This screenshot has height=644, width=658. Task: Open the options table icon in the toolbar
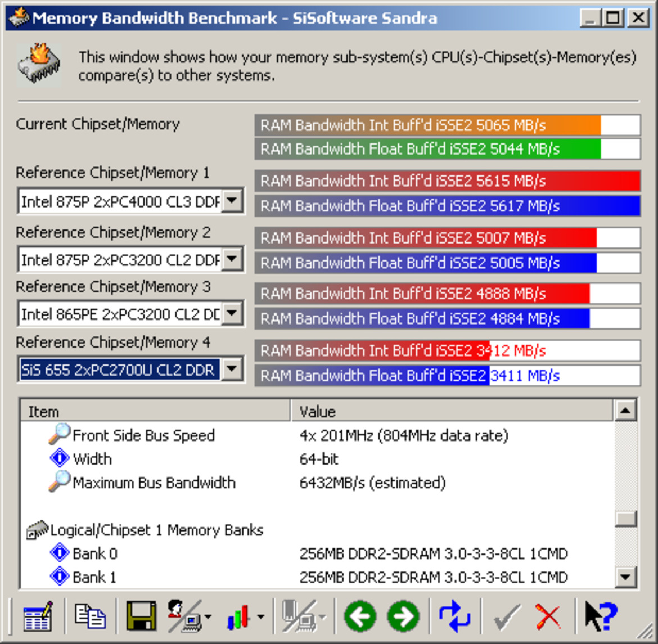(38, 616)
